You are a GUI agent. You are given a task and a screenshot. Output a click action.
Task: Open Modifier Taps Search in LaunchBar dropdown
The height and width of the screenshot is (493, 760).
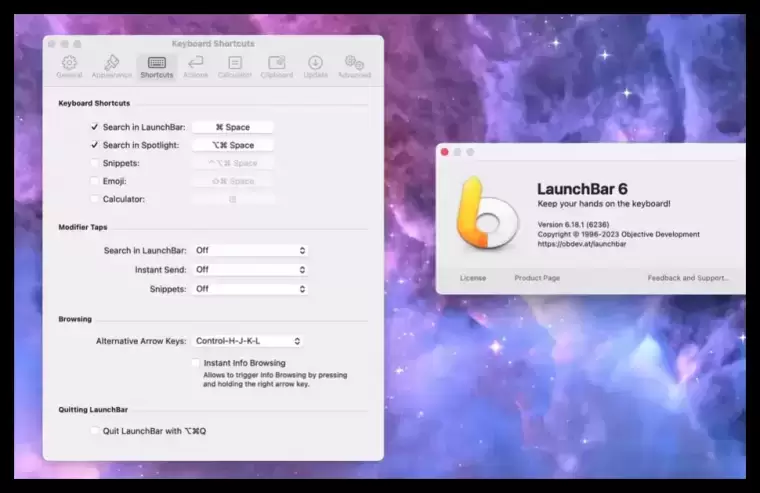[x=250, y=250]
